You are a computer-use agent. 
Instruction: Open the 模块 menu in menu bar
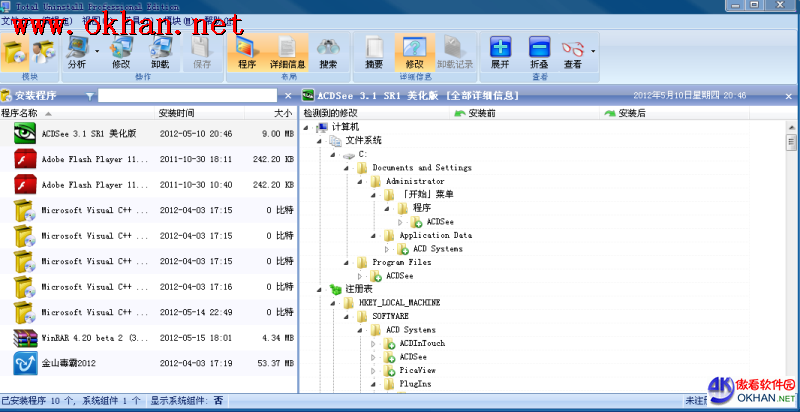coord(181,21)
